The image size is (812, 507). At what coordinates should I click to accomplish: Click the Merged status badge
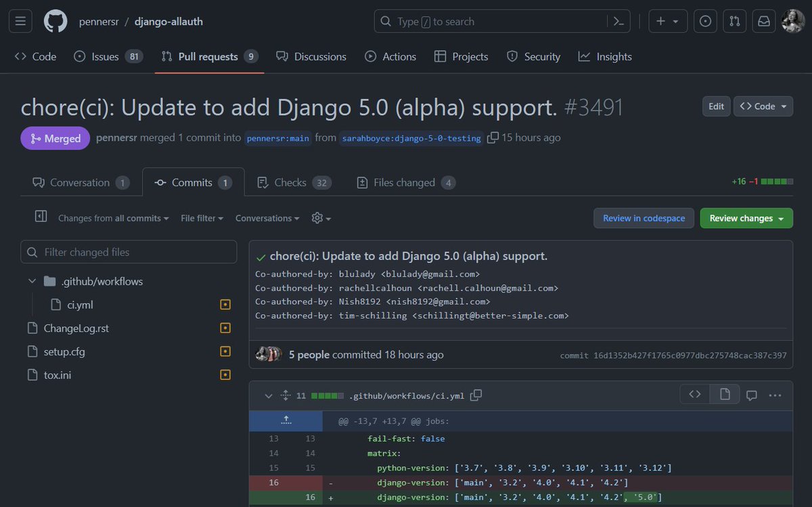pos(55,138)
